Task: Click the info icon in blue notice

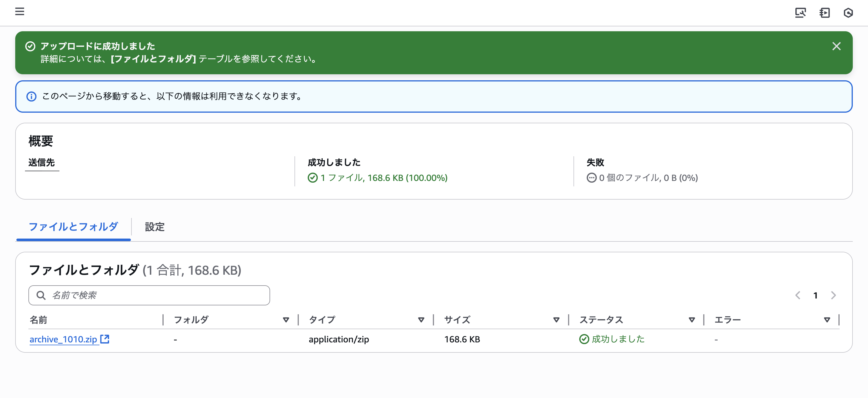Action: click(31, 96)
